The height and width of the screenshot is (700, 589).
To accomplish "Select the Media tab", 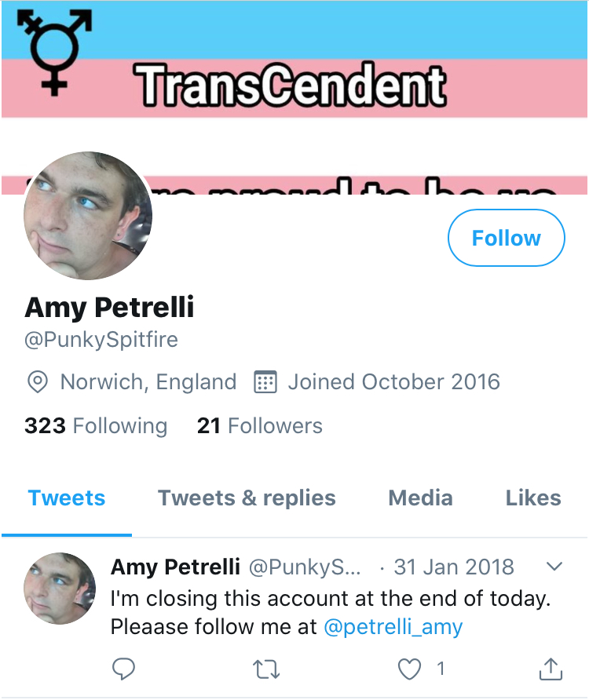I will [x=420, y=498].
